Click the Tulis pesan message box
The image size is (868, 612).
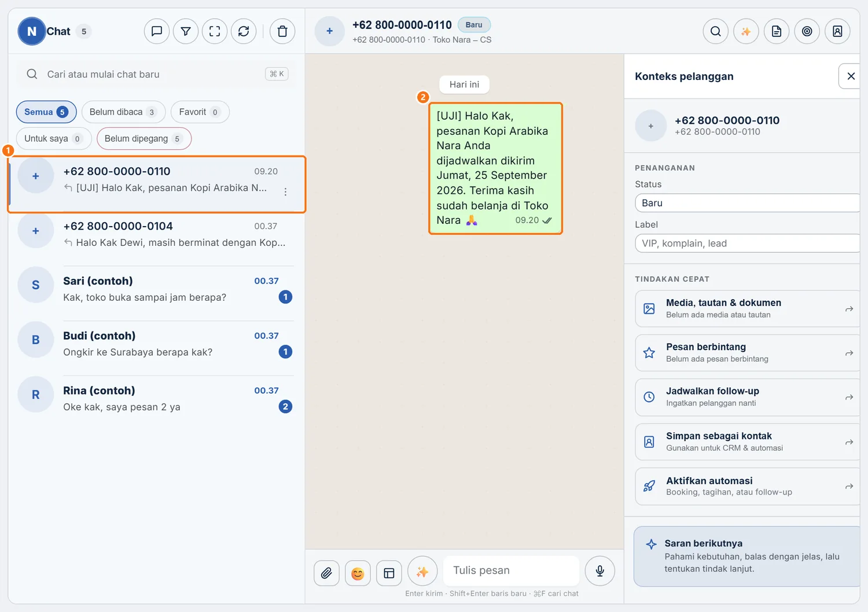click(512, 570)
